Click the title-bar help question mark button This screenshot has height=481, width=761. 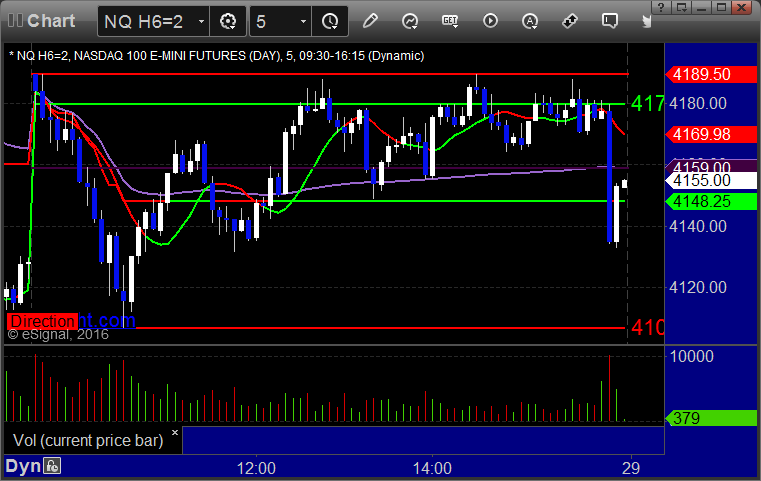(661, 7)
